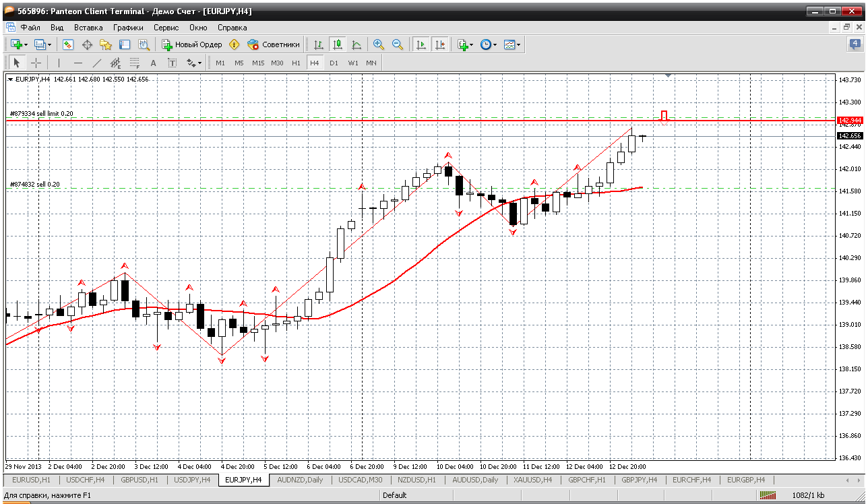This screenshot has width=868, height=504.
Task: Pick the horizontal line drawing tool
Action: click(77, 63)
